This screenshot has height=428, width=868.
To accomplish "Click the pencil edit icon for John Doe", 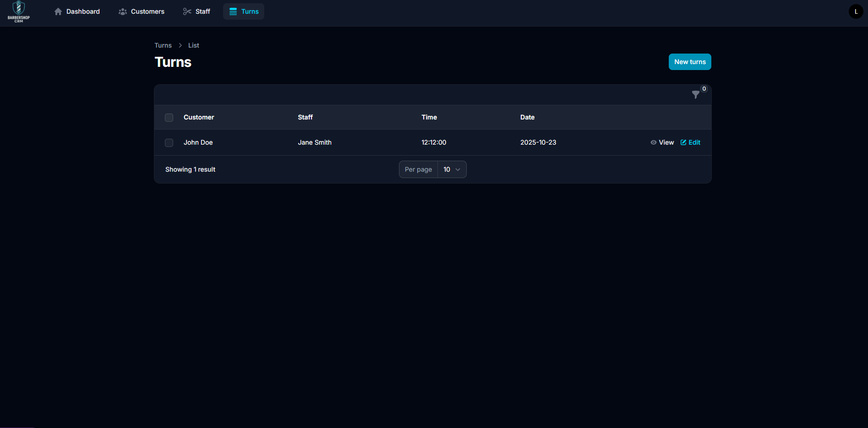I will (x=683, y=142).
